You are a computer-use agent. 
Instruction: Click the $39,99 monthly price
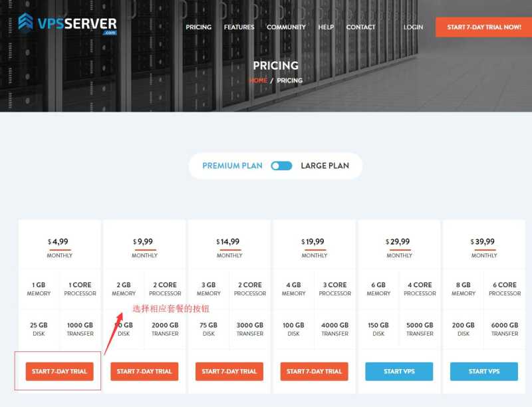483,242
